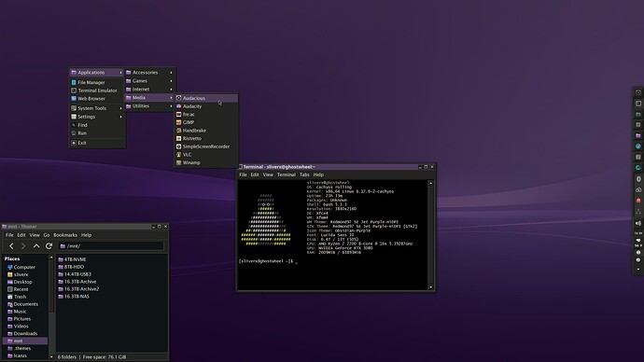Viewport: 644px width, 362px height.
Task: Select the 16.3TB-NAS folder
Action: click(x=74, y=297)
